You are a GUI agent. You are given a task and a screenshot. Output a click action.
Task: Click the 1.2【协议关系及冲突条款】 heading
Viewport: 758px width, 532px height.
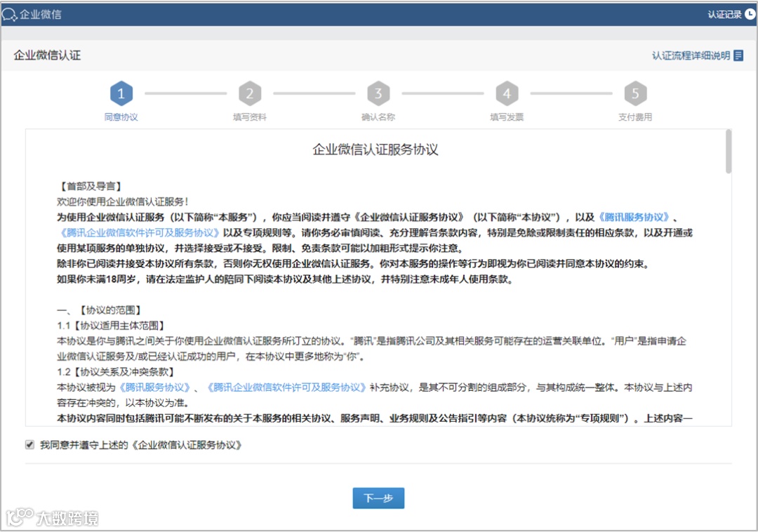[116, 371]
